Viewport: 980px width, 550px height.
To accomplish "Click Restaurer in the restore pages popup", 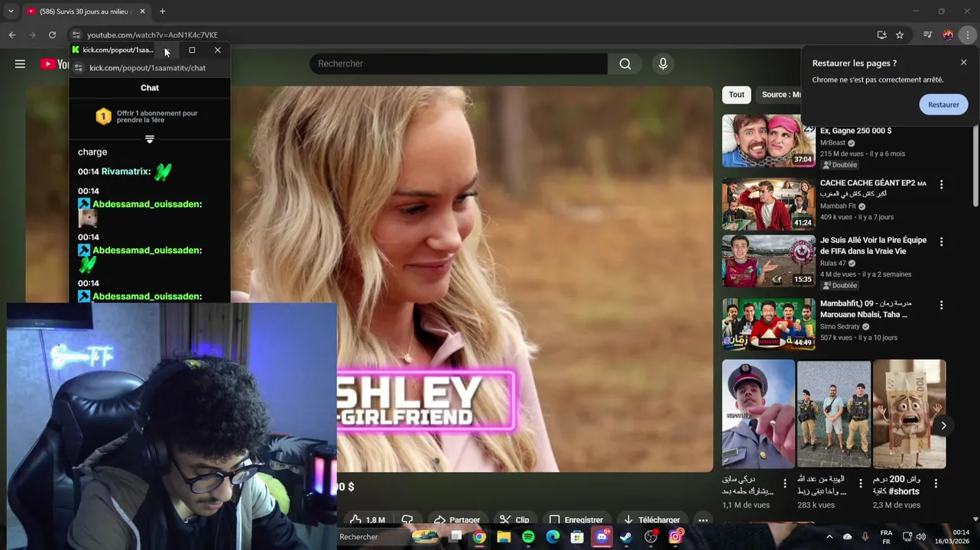I will coord(943,105).
